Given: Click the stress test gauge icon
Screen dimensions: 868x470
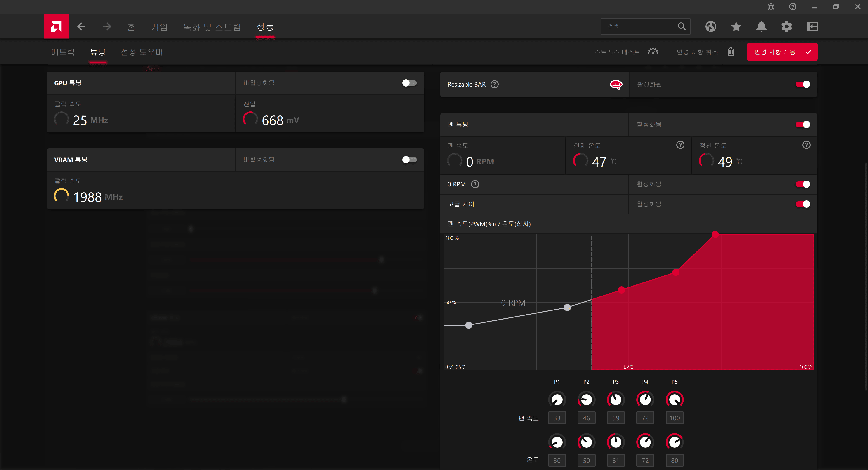Looking at the screenshot, I should 653,52.
